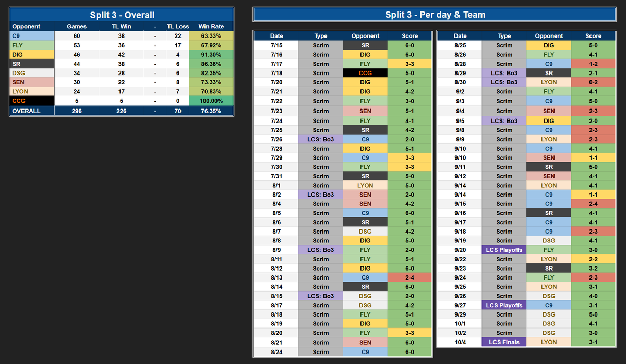Select the 100.00% win rate cell for CCG
Screen dimensions: 626x364
[211, 101]
